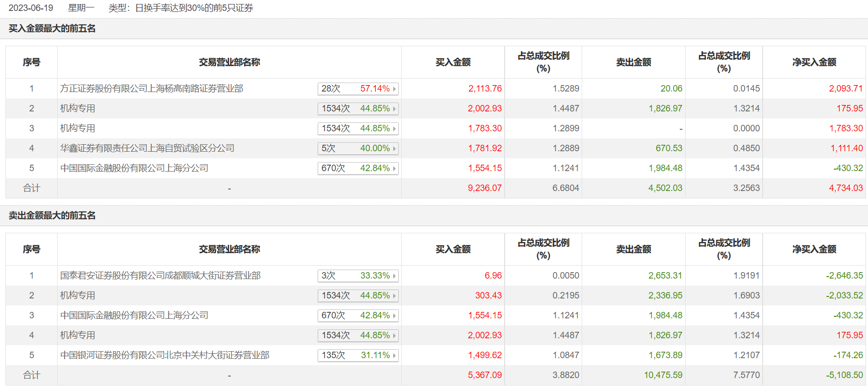
Task: Open 中国银河北京中关村大街证券营业部 link
Action: (x=165, y=355)
